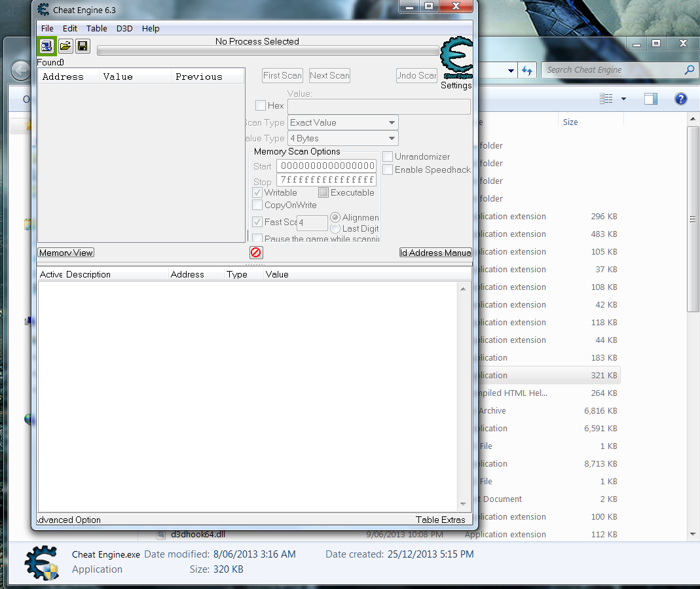Click the Explorer help question mark icon
This screenshot has width=700, height=589.
tap(680, 99)
